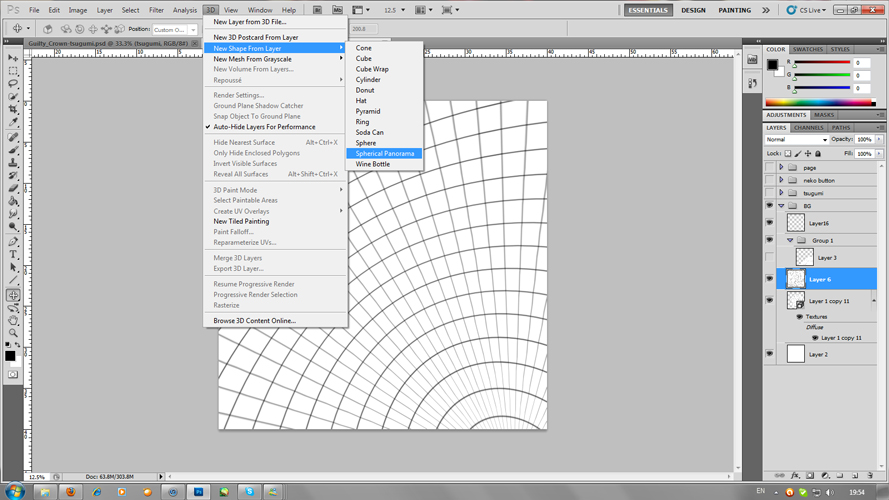Hide Layer 6 visibility eye
The height and width of the screenshot is (500, 889).
[x=769, y=279]
